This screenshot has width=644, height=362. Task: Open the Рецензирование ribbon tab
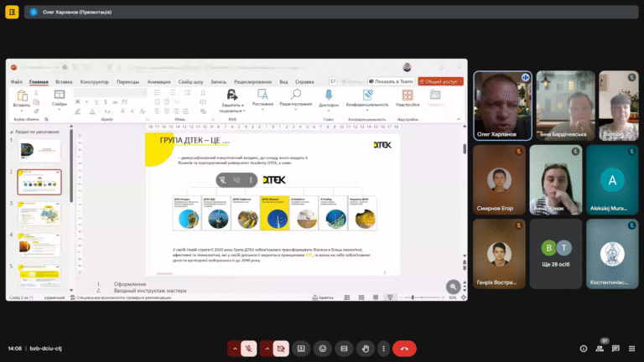point(252,81)
